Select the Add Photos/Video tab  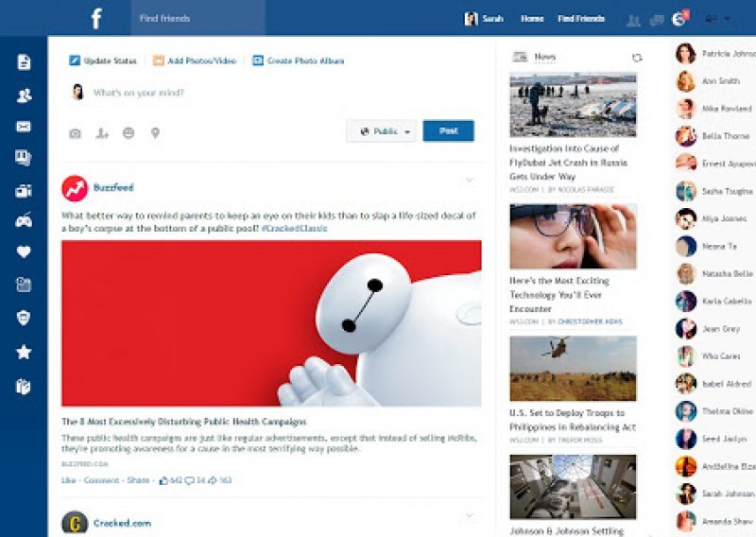195,61
